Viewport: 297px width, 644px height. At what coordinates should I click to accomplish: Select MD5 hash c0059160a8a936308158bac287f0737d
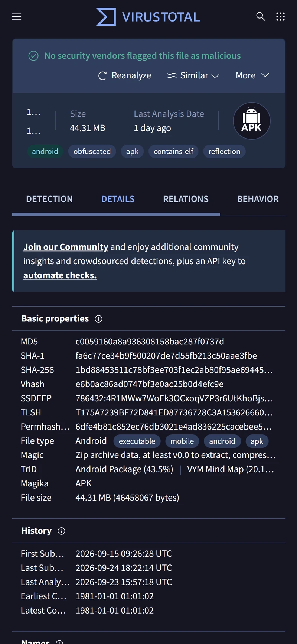click(x=150, y=342)
